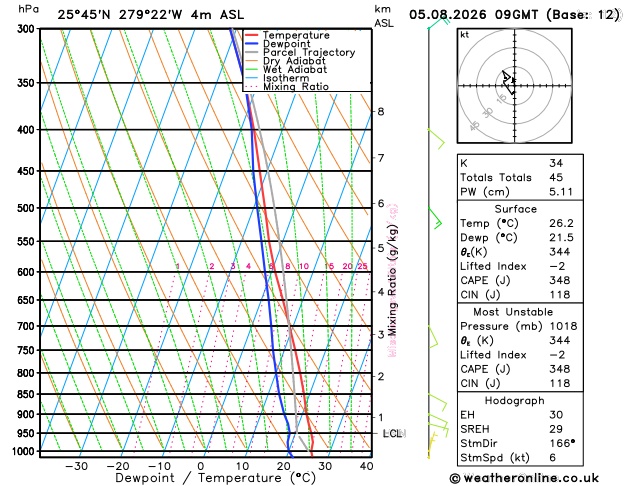Click the Most Unstable CIN (J) value 118

pos(560,383)
